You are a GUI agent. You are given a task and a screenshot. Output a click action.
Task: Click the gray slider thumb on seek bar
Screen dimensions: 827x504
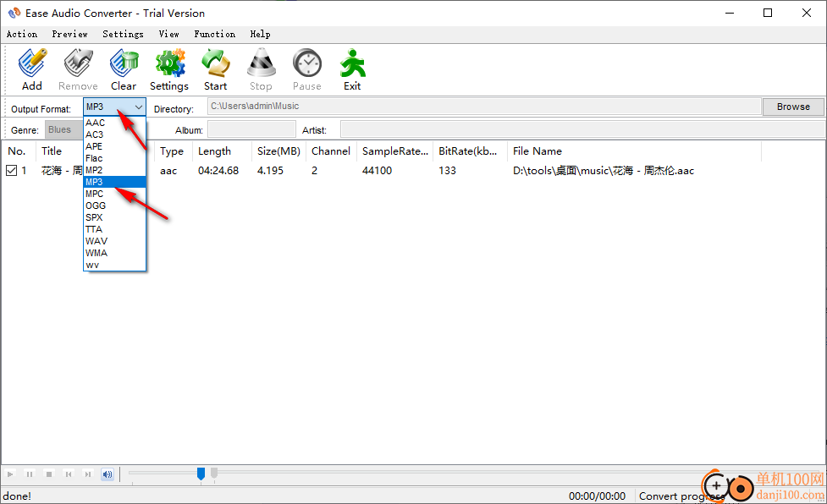[x=214, y=473]
